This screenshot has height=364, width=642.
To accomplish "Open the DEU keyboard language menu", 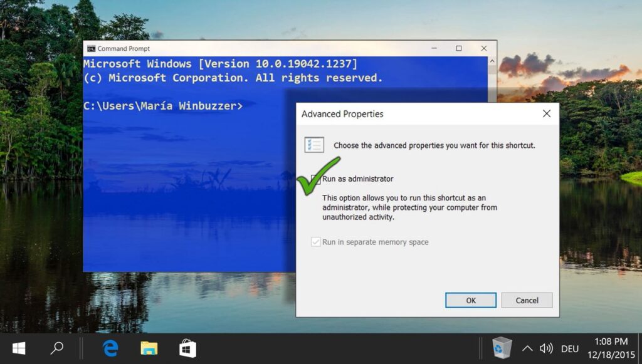I will 569,348.
